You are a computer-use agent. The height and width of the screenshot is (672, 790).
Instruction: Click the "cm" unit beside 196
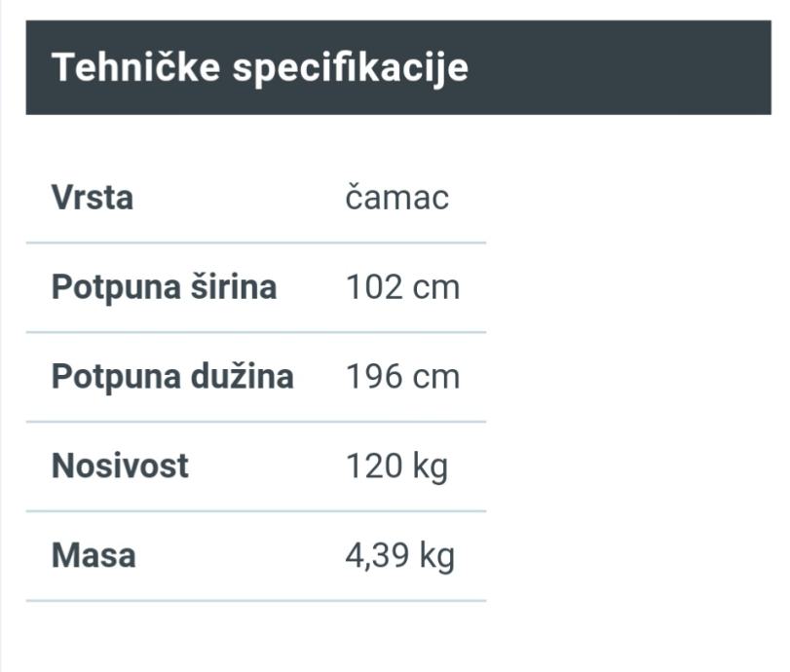point(435,377)
